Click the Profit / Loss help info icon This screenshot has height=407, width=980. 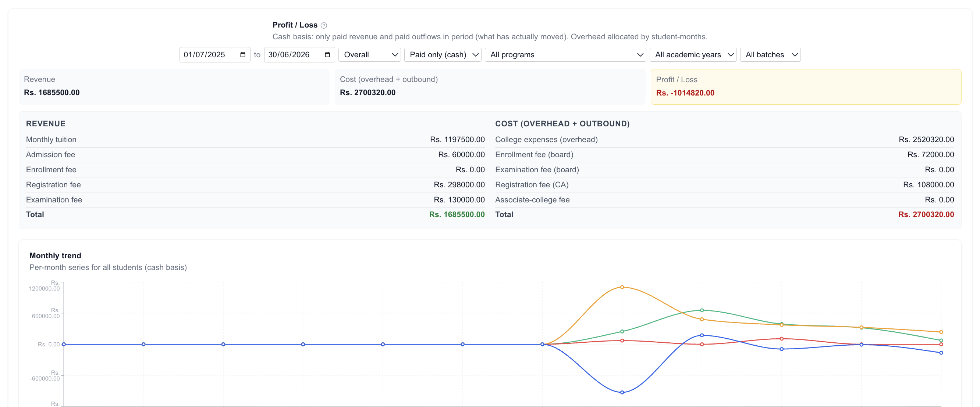coord(324,25)
